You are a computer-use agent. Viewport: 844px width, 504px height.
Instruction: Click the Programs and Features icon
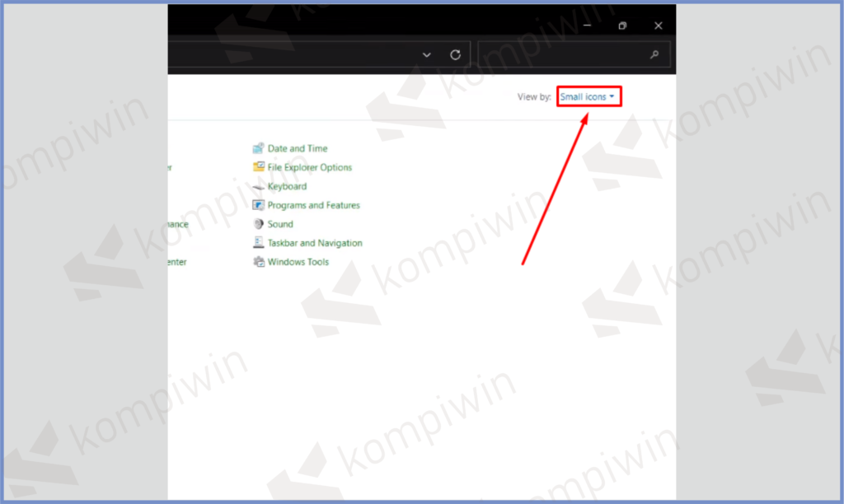259,205
